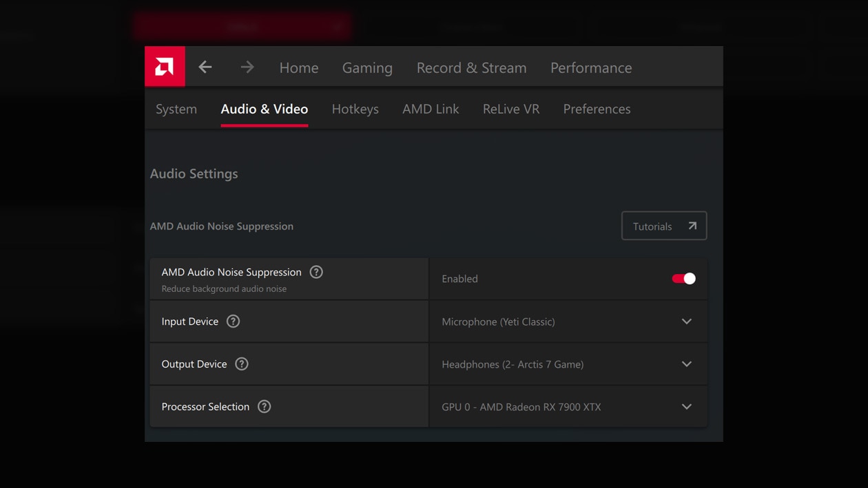Viewport: 868px width, 488px height.
Task: Open the Home menu
Action: tap(299, 67)
